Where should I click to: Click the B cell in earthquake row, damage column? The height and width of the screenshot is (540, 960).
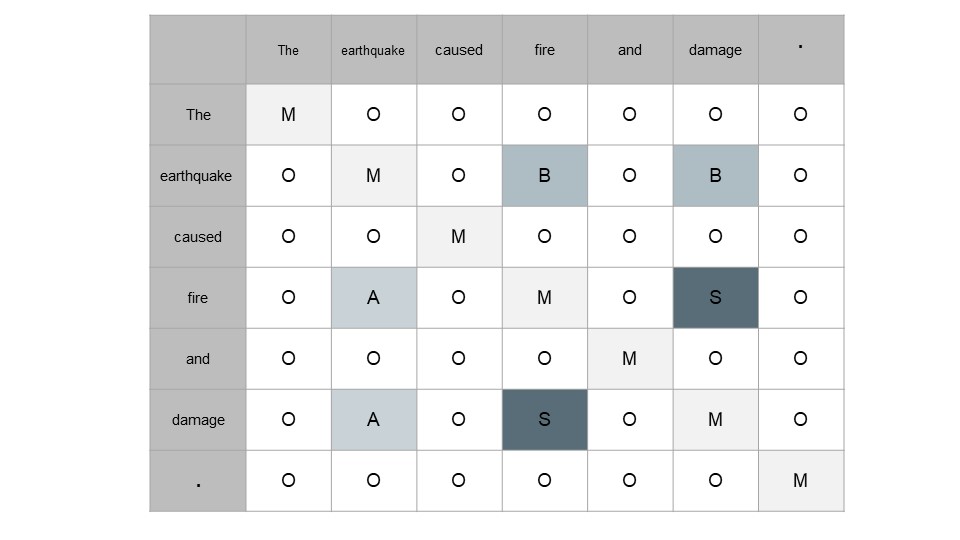coord(715,176)
